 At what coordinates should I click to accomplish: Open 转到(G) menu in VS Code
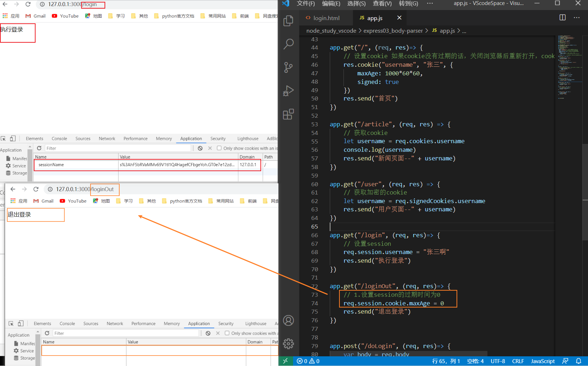(408, 4)
